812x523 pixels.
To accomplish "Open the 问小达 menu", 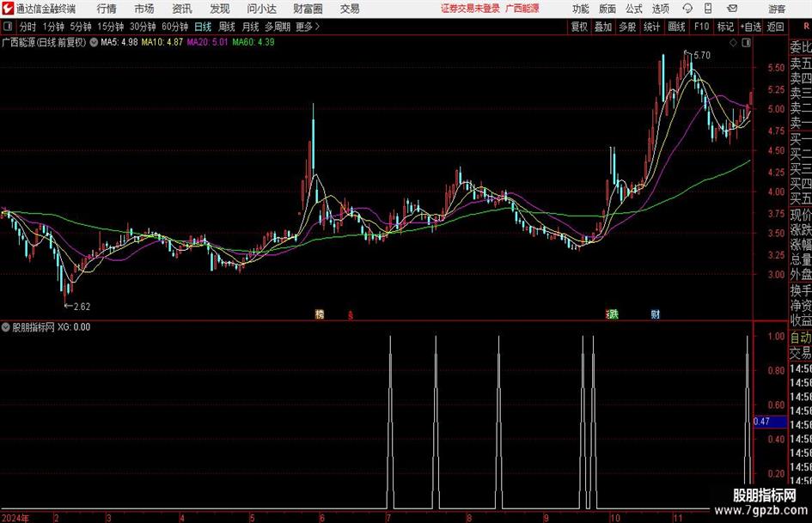I will pyautogui.click(x=261, y=9).
